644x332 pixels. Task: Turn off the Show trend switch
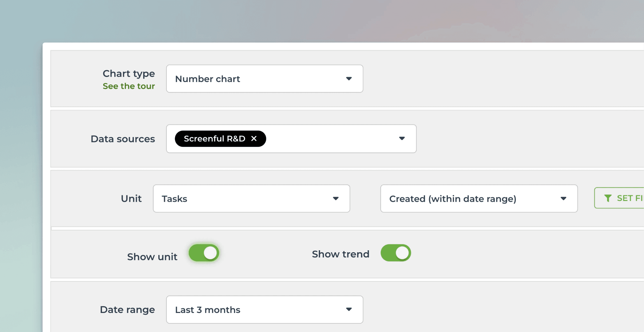(x=396, y=252)
